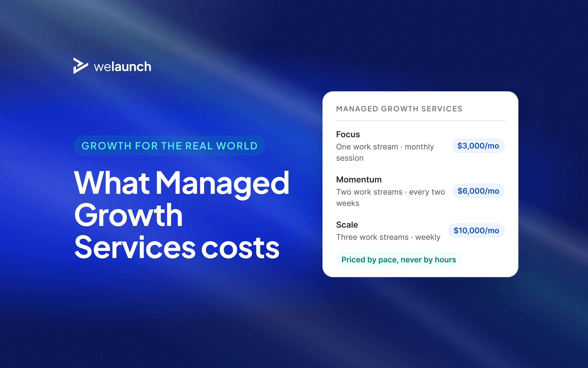
Task: Select the Focus plan title
Action: (x=348, y=134)
